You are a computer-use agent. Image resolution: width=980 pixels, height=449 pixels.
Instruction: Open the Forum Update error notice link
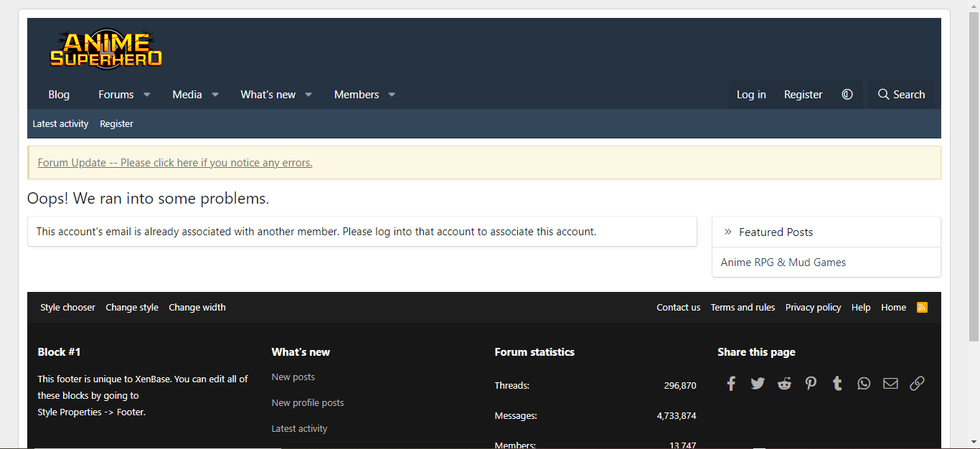174,162
